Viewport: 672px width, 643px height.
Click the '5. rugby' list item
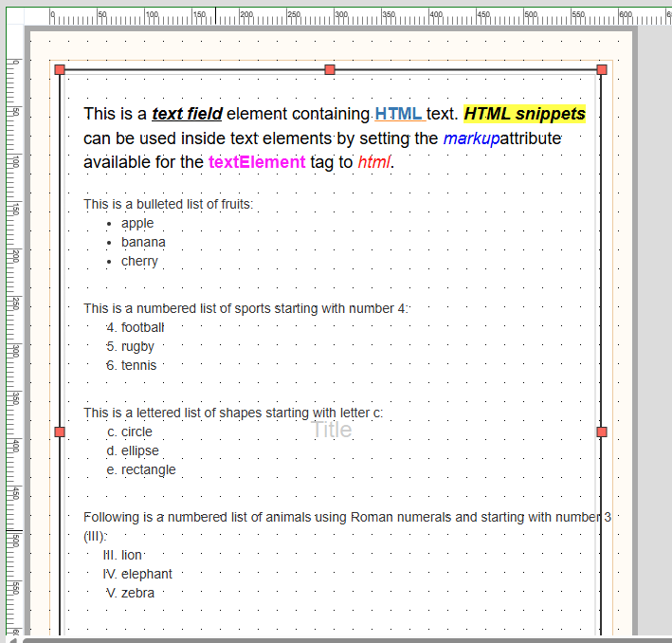coord(130,346)
